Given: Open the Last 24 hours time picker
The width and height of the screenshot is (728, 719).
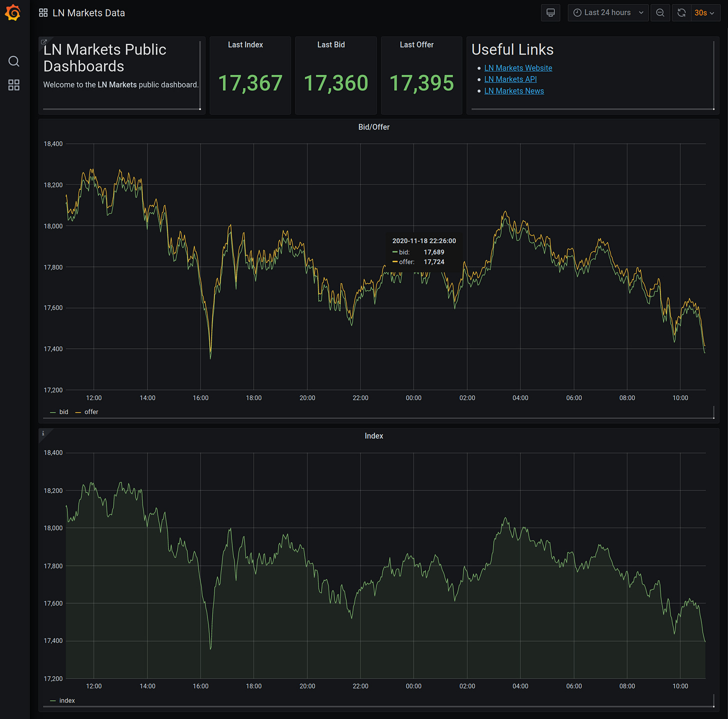Looking at the screenshot, I should (x=608, y=13).
